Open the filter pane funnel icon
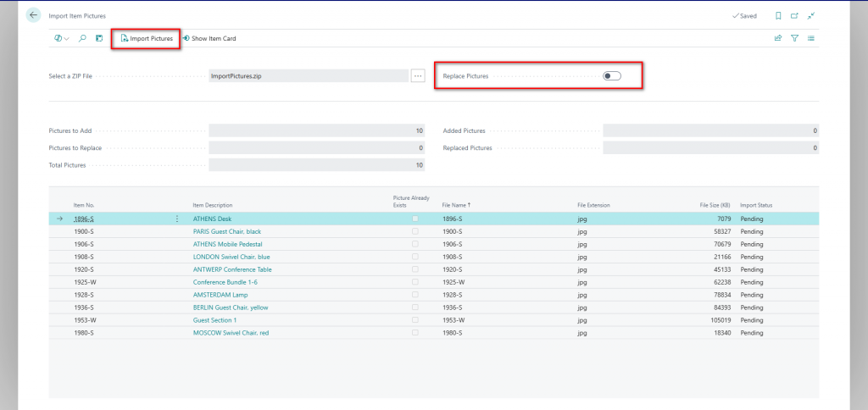 (794, 38)
